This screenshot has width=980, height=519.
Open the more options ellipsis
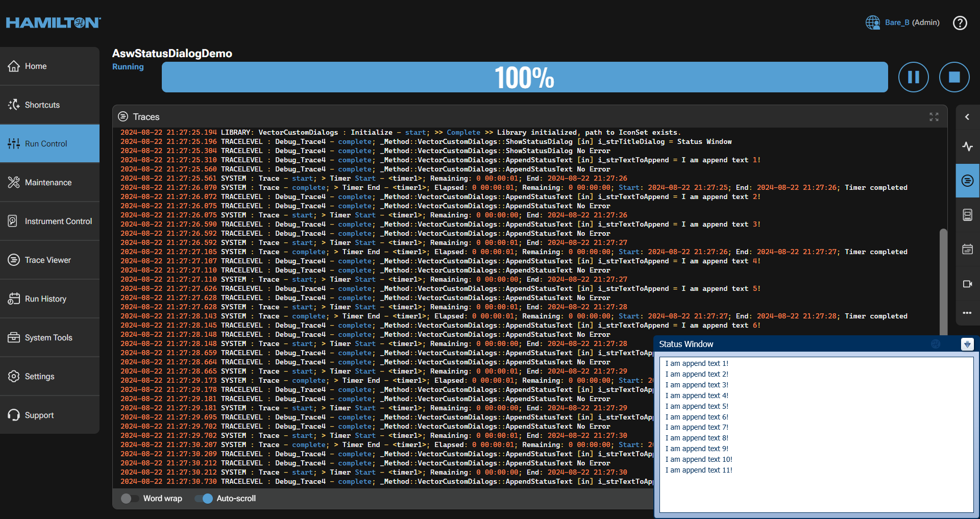pos(967,313)
